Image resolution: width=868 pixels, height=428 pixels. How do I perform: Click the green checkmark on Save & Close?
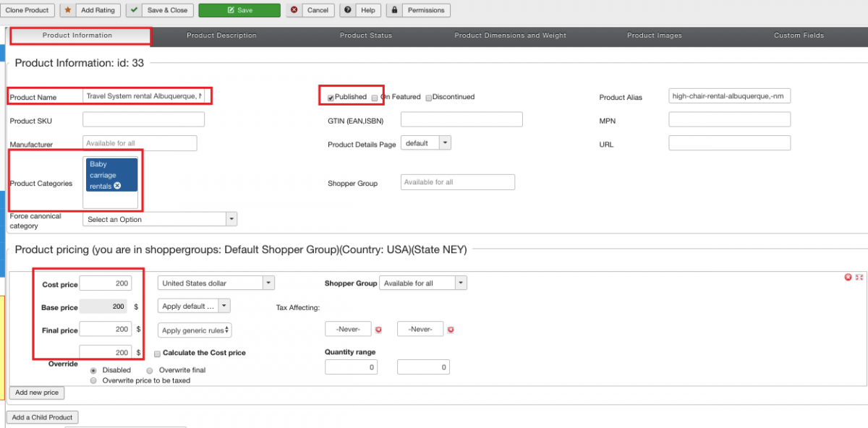pyautogui.click(x=135, y=11)
